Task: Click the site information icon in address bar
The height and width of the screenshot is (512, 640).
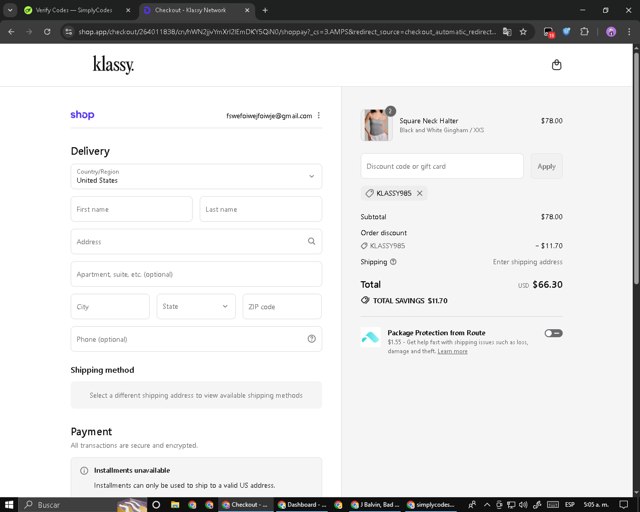Action: (69, 32)
